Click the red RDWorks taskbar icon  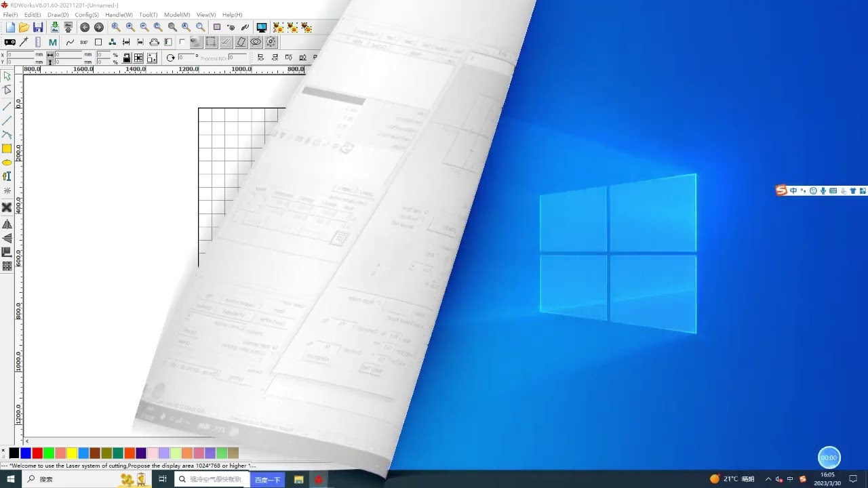click(x=318, y=479)
